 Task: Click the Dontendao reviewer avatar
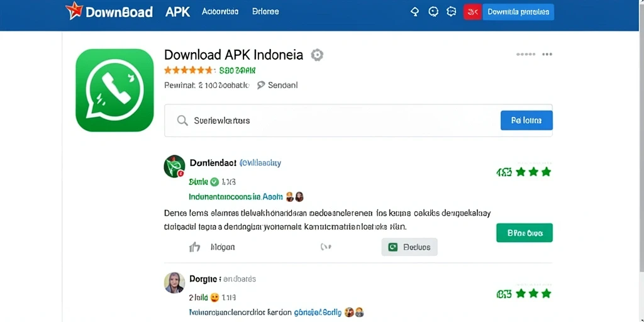coord(175,166)
